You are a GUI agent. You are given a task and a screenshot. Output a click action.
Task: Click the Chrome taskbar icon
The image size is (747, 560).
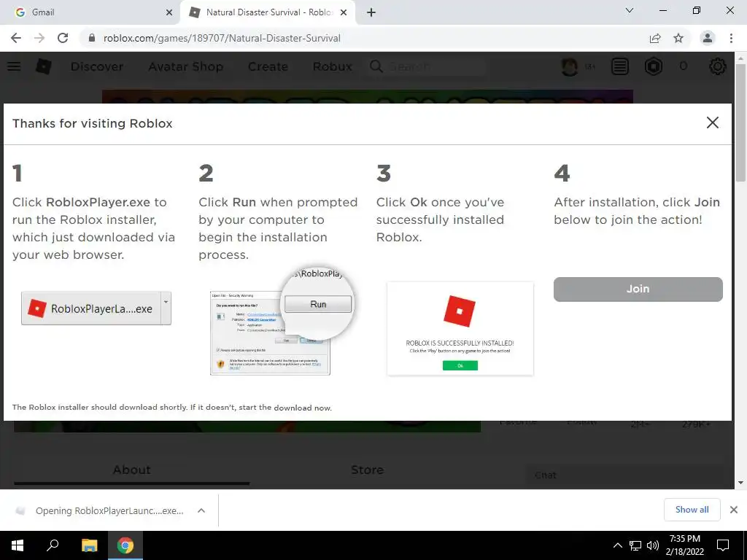pyautogui.click(x=125, y=545)
